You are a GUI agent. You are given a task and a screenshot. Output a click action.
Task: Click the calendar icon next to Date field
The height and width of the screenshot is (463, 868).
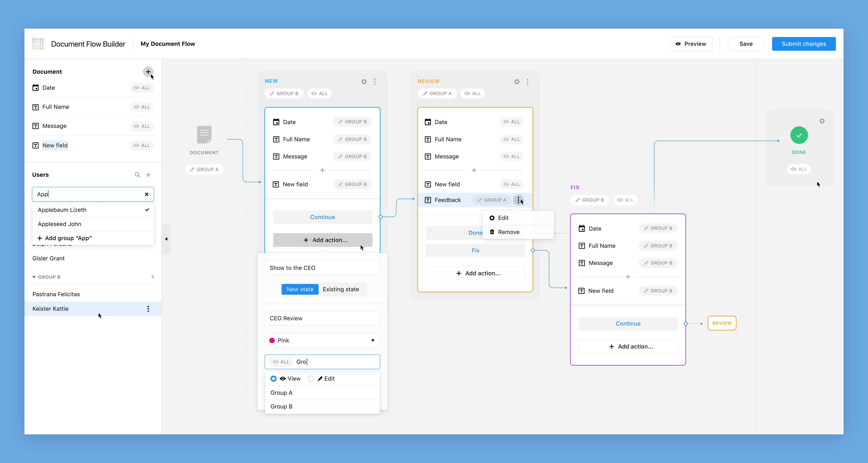tap(36, 88)
